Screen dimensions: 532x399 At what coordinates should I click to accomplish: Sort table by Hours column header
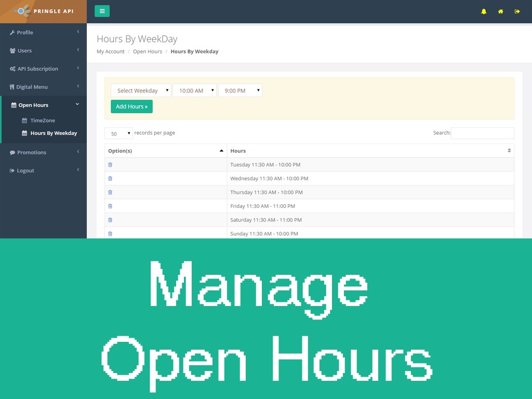coord(370,151)
